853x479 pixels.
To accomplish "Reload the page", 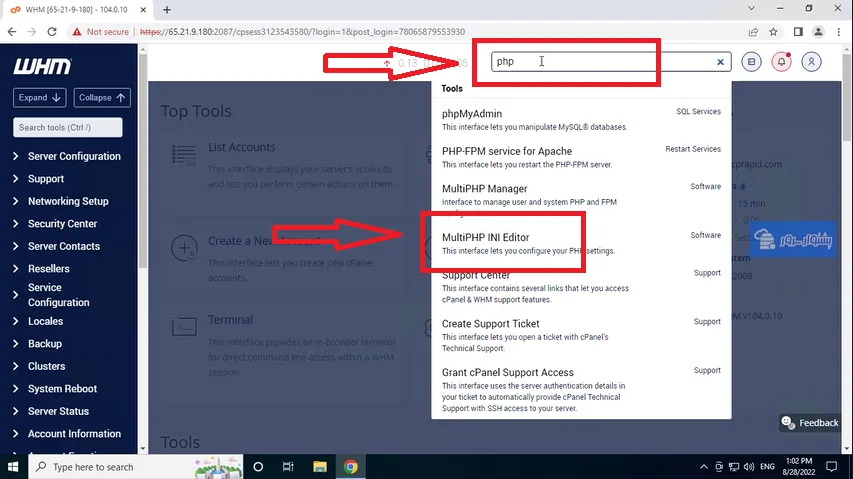I will 52,32.
